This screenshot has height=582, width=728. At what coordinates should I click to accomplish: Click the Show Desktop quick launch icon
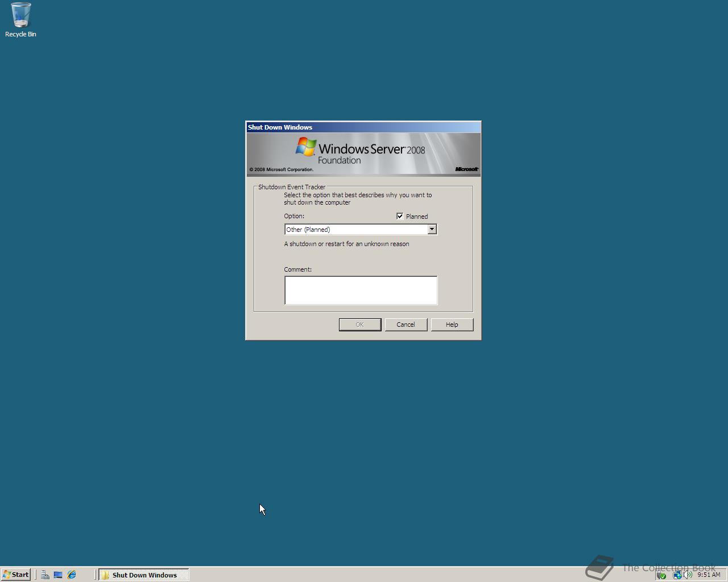pyautogui.click(x=58, y=575)
